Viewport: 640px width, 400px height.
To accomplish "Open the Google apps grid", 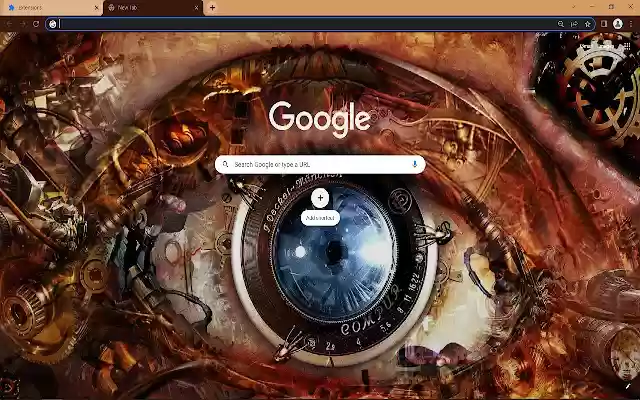I will coord(627,46).
